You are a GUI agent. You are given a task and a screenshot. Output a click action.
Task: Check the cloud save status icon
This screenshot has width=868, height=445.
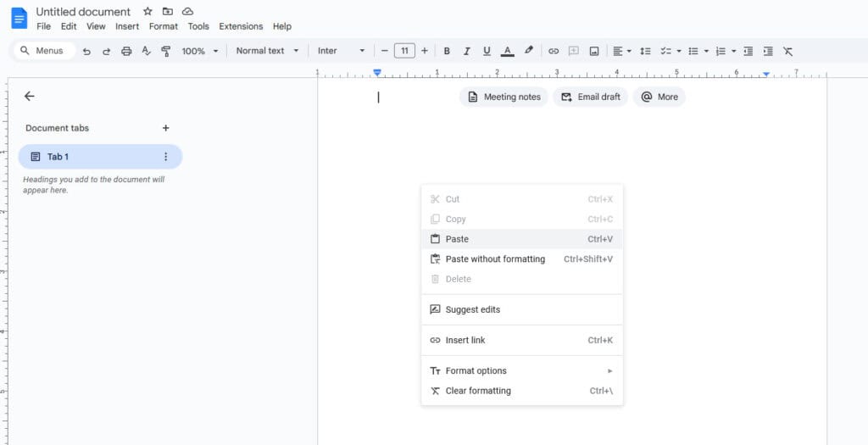[187, 11]
